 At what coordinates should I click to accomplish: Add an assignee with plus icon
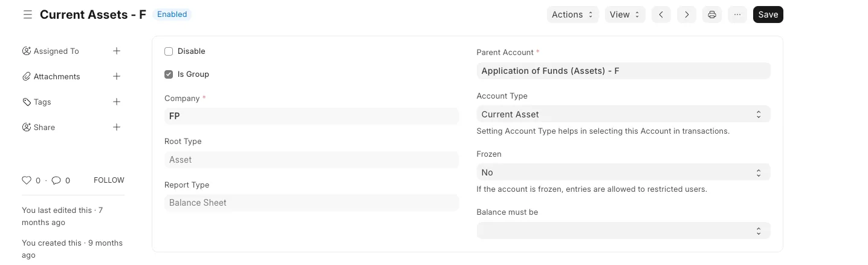pyautogui.click(x=117, y=51)
